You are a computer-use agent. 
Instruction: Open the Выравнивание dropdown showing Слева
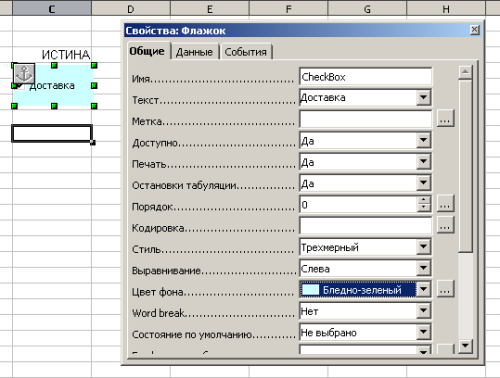423,268
